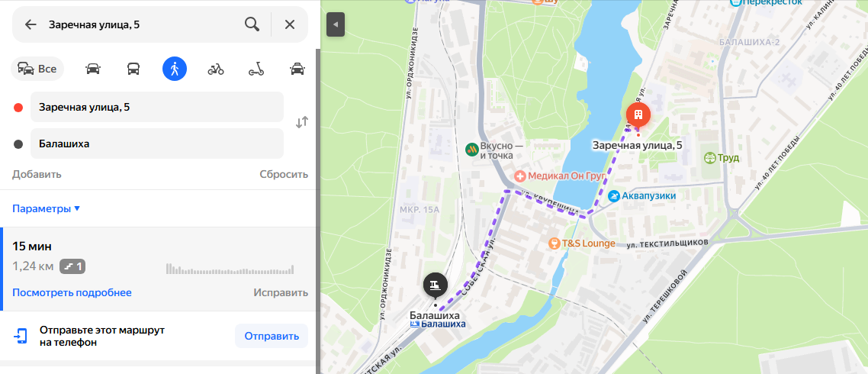Switch to public transport bus mode

133,69
